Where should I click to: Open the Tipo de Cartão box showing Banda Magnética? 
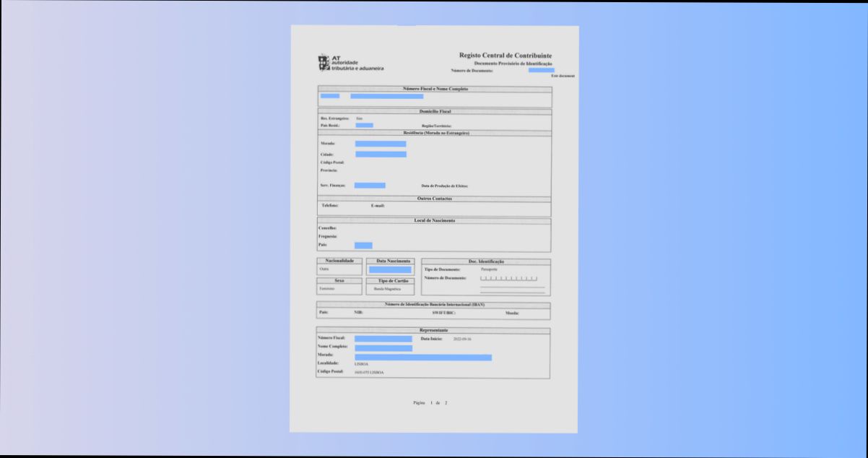(388, 288)
